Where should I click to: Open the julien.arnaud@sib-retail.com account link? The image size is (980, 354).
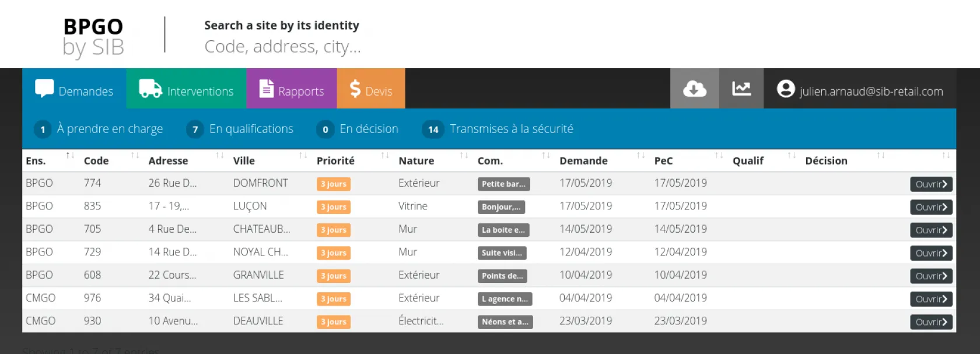pos(871,92)
